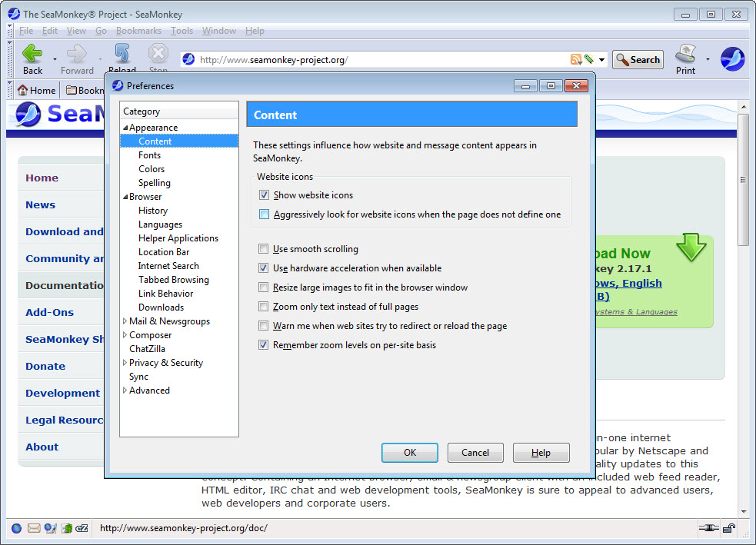Open the Print options dropdown arrow
756x545 pixels.
tap(708, 59)
